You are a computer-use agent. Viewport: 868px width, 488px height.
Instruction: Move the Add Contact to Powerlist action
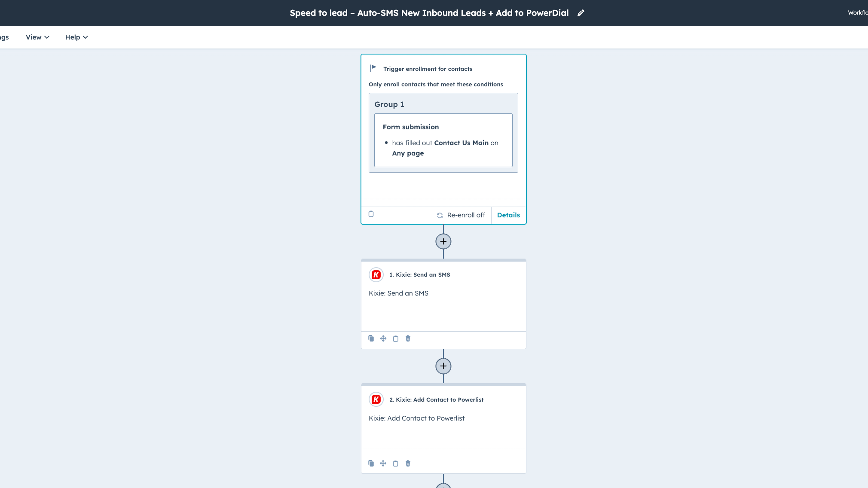(x=383, y=464)
